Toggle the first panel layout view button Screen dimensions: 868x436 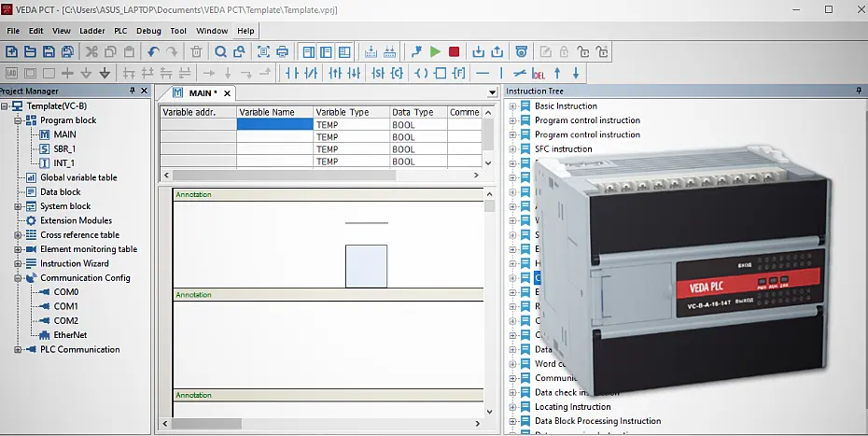click(308, 52)
